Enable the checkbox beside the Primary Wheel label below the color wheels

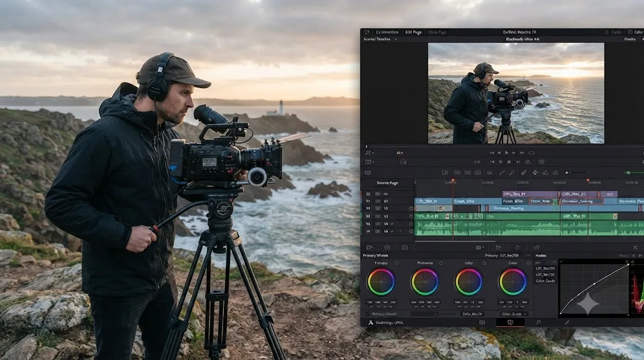(x=367, y=314)
